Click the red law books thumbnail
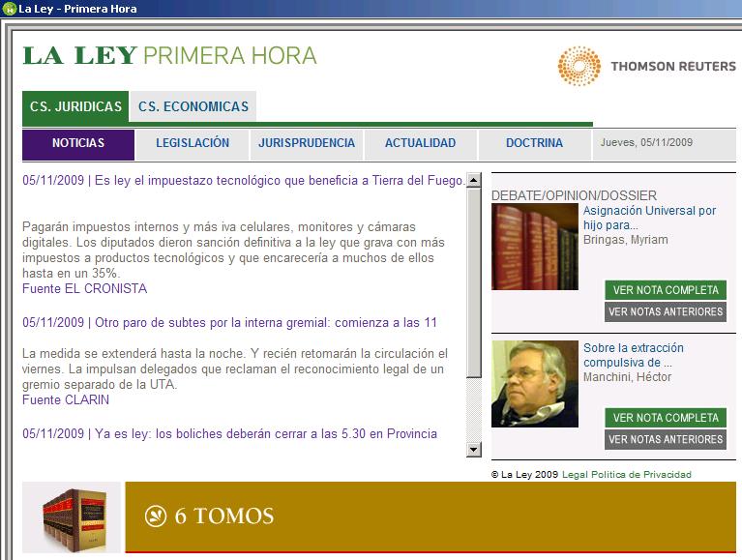 tap(535, 247)
